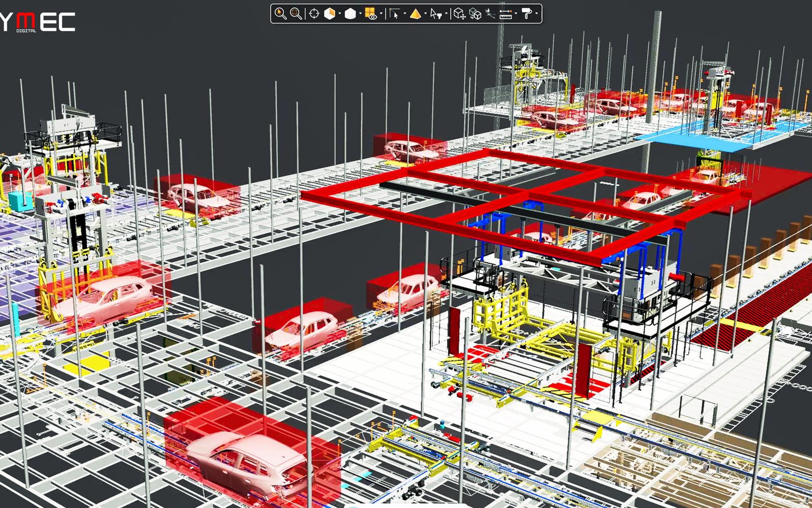Pick the paint roller color tool
This screenshot has height=508, width=812.
527,13
